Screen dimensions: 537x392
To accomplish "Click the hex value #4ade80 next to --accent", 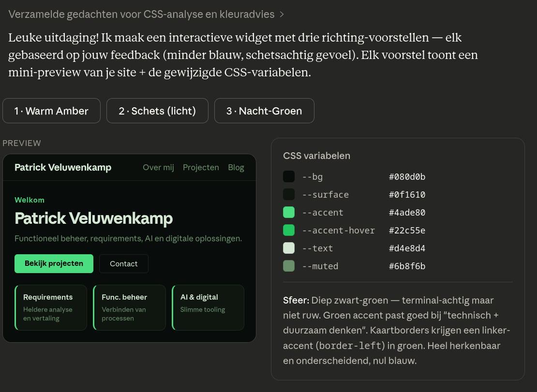I will point(407,212).
